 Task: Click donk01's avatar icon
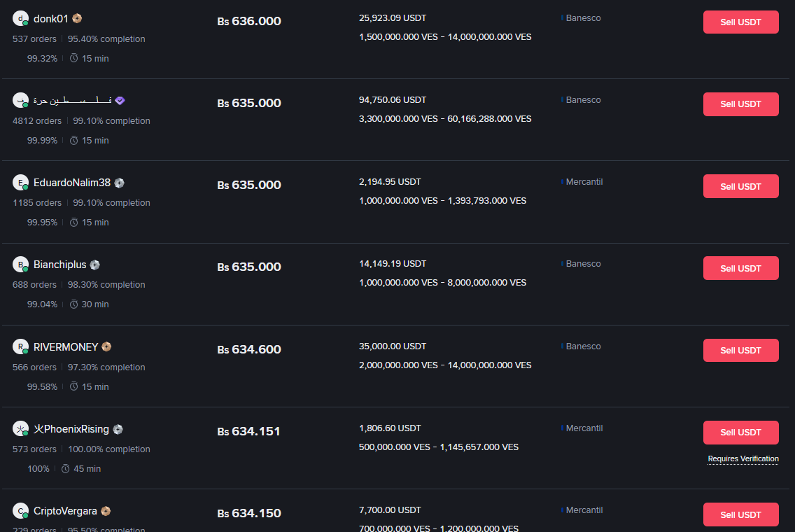pyautogui.click(x=20, y=19)
